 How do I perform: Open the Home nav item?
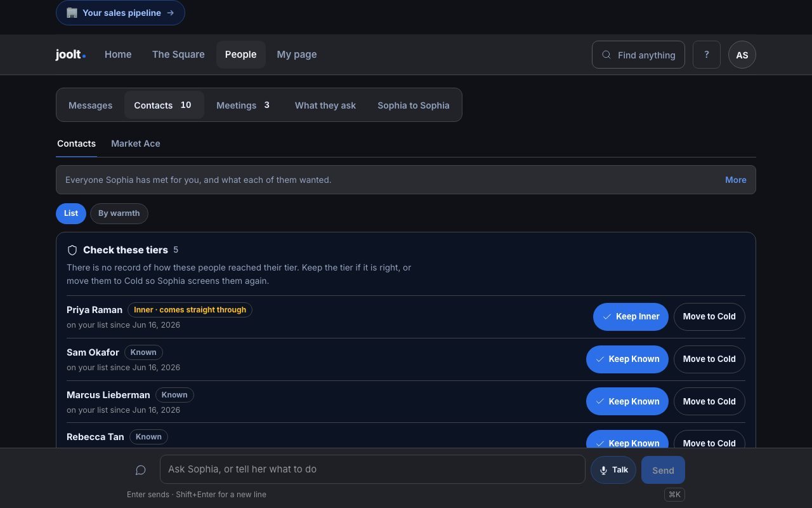118,55
